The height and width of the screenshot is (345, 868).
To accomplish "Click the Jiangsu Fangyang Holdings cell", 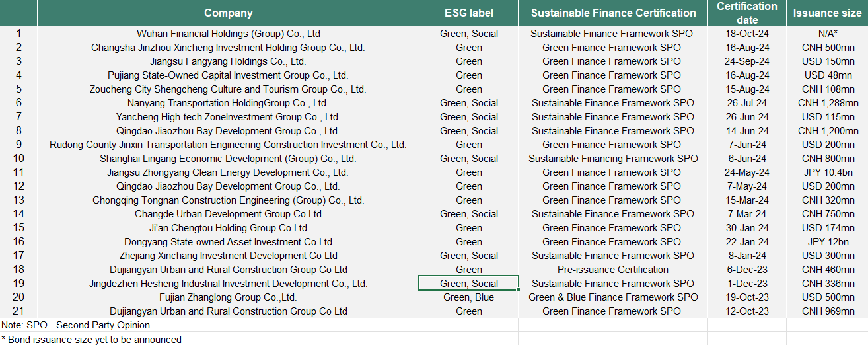I will coord(228,61).
